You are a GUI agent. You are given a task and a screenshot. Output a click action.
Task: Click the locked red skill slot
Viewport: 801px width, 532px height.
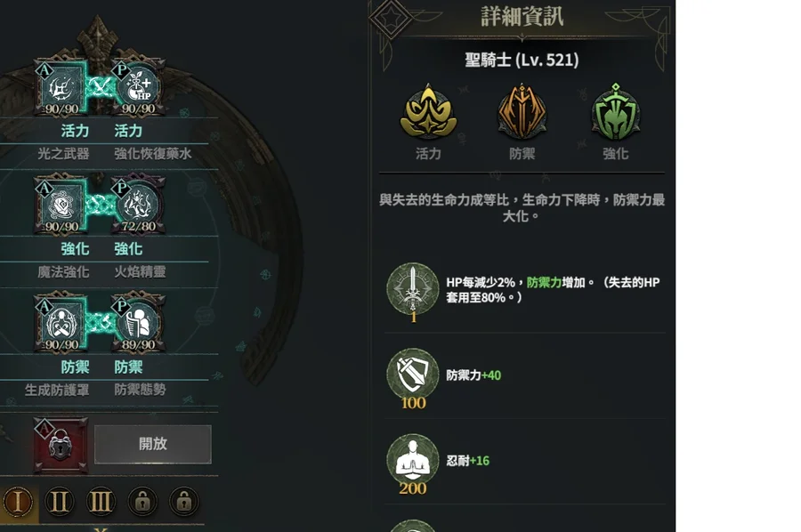pos(61,445)
